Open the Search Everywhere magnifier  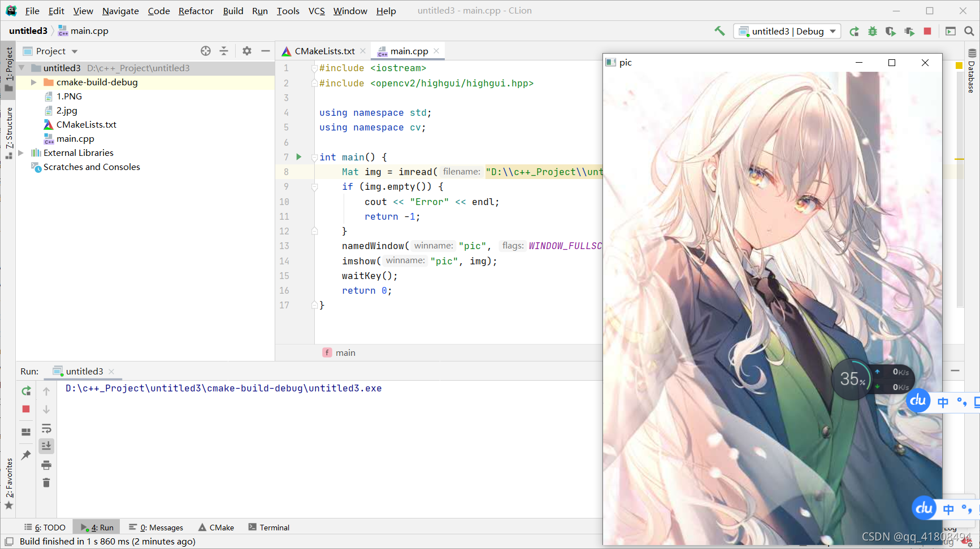tap(969, 32)
